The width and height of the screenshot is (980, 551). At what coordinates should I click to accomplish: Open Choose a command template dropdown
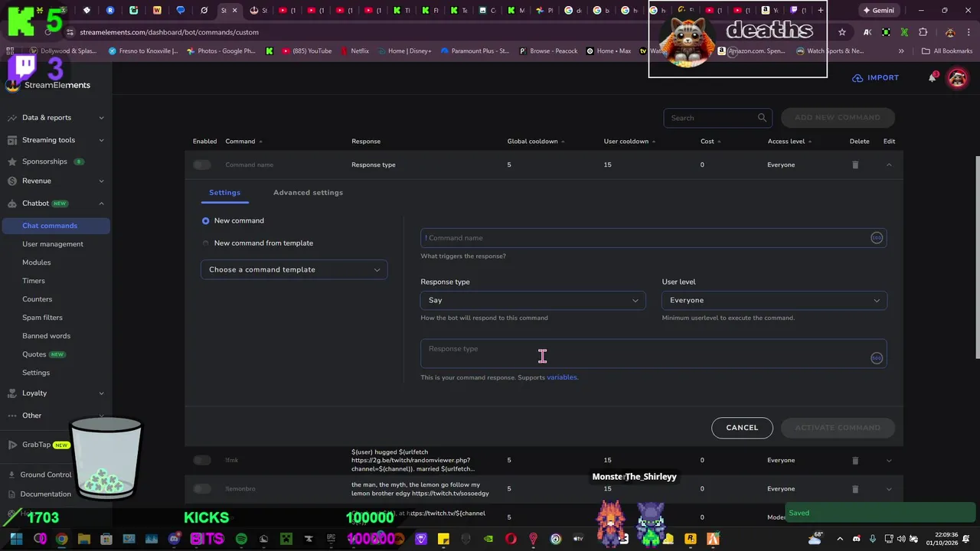[x=294, y=269]
